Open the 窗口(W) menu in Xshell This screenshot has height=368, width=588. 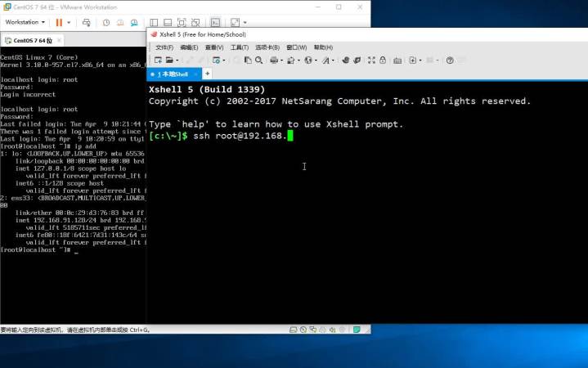click(296, 47)
